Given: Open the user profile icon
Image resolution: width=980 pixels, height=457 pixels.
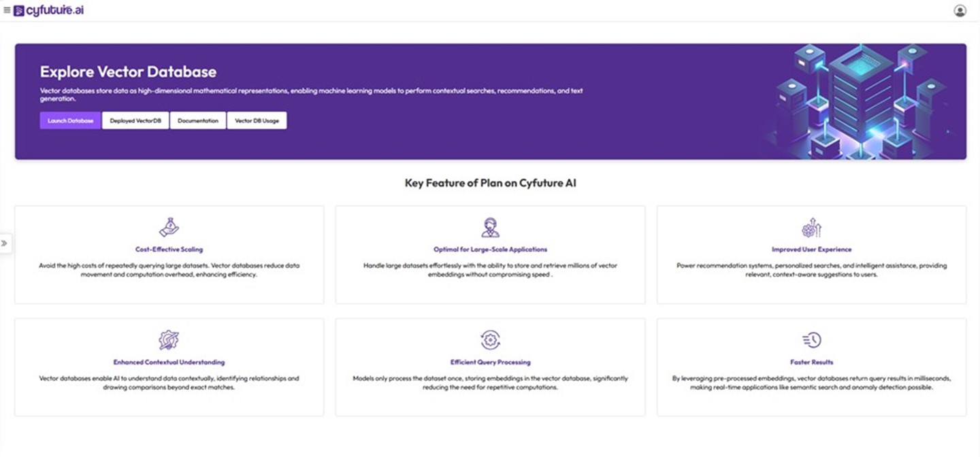Looking at the screenshot, I should coord(960,11).
